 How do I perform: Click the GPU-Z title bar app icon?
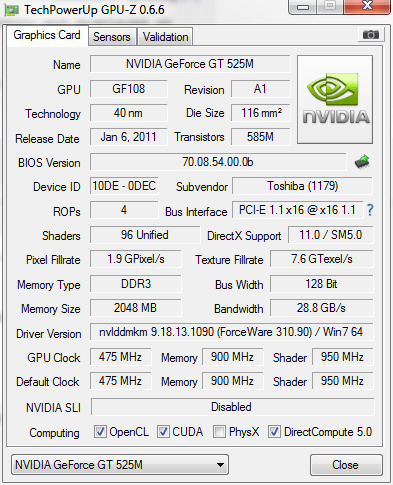pyautogui.click(x=11, y=10)
